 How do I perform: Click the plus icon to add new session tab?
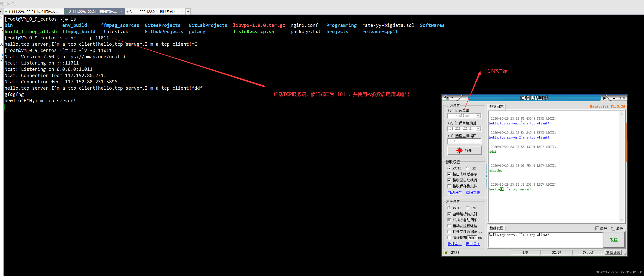(188, 12)
